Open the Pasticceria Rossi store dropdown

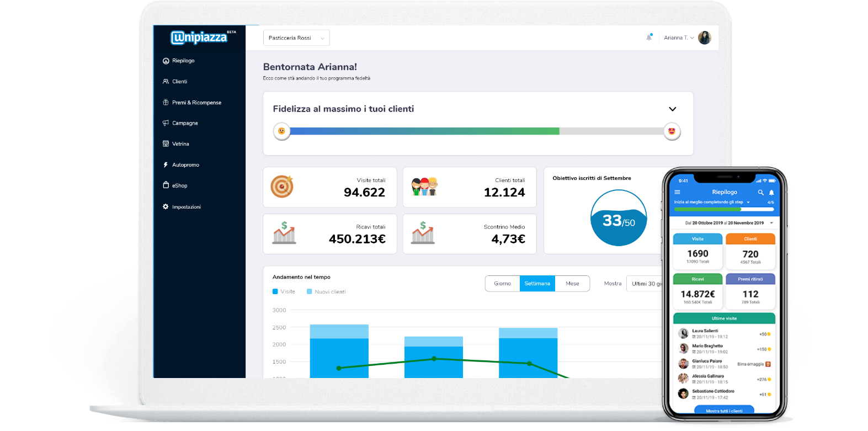pyautogui.click(x=296, y=38)
